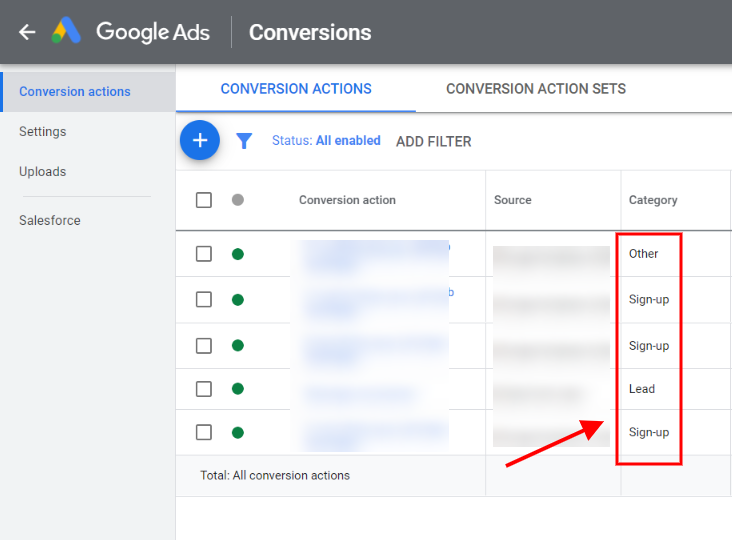This screenshot has width=732, height=540.
Task: Click ADD FILTER
Action: pyautogui.click(x=434, y=141)
